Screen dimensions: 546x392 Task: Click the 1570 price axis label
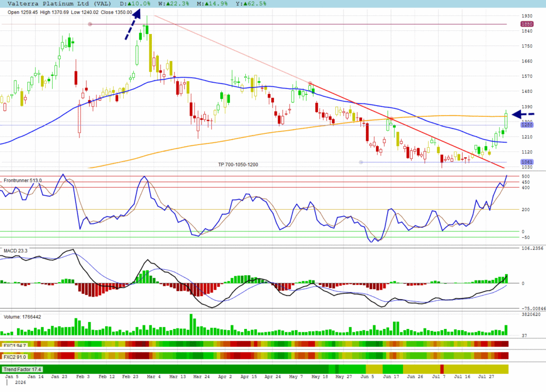click(x=527, y=76)
